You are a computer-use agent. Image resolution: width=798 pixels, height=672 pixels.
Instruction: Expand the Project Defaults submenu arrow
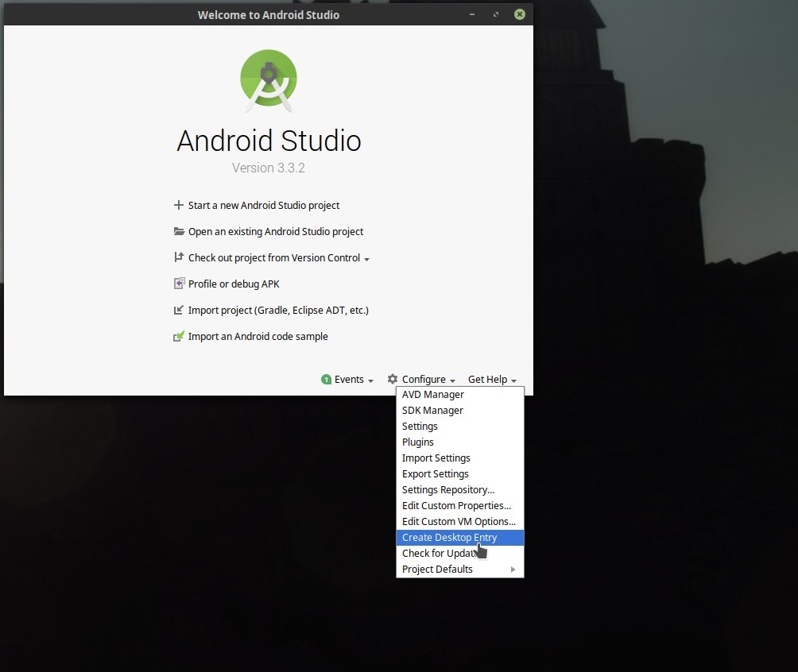click(513, 570)
